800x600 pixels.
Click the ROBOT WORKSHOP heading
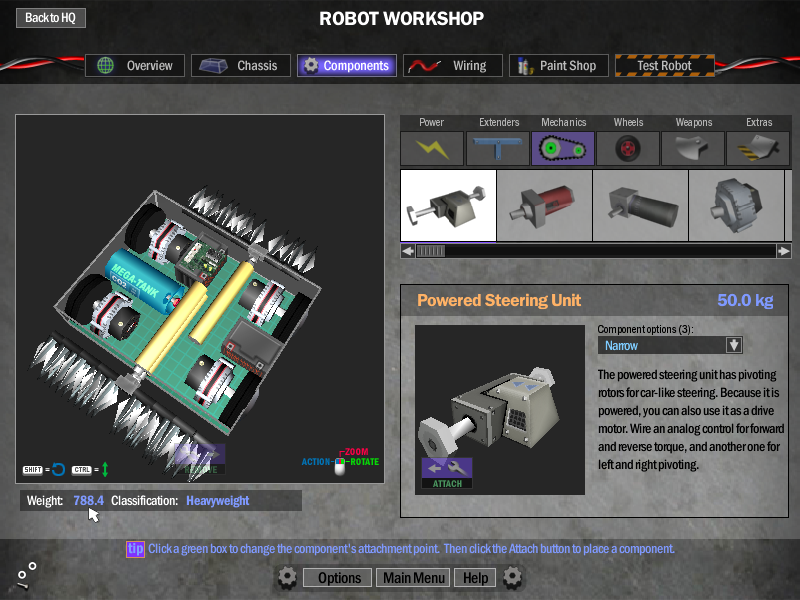pyautogui.click(x=402, y=19)
